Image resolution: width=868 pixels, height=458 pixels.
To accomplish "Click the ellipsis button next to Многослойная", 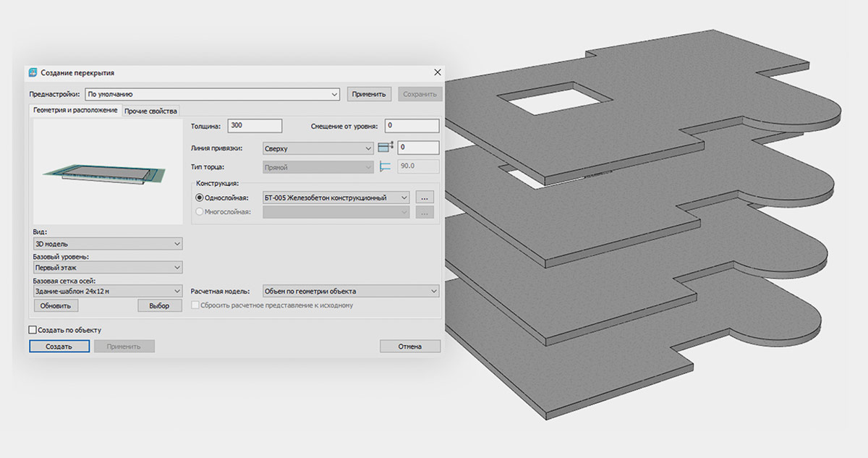I will (x=425, y=212).
